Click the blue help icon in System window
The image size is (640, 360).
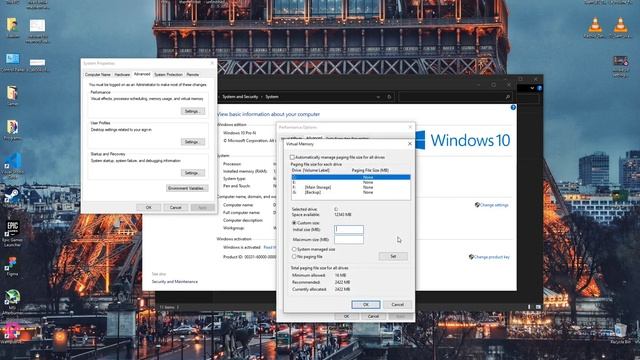click(513, 107)
